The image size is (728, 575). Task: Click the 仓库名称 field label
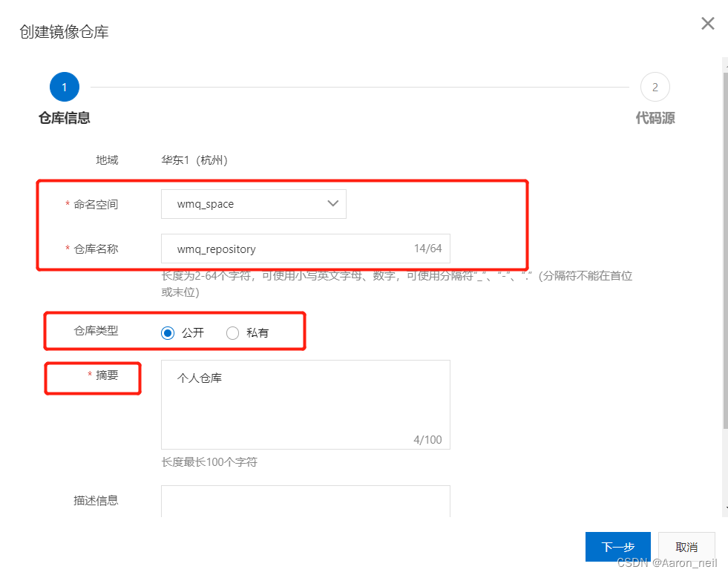pyautogui.click(x=96, y=249)
